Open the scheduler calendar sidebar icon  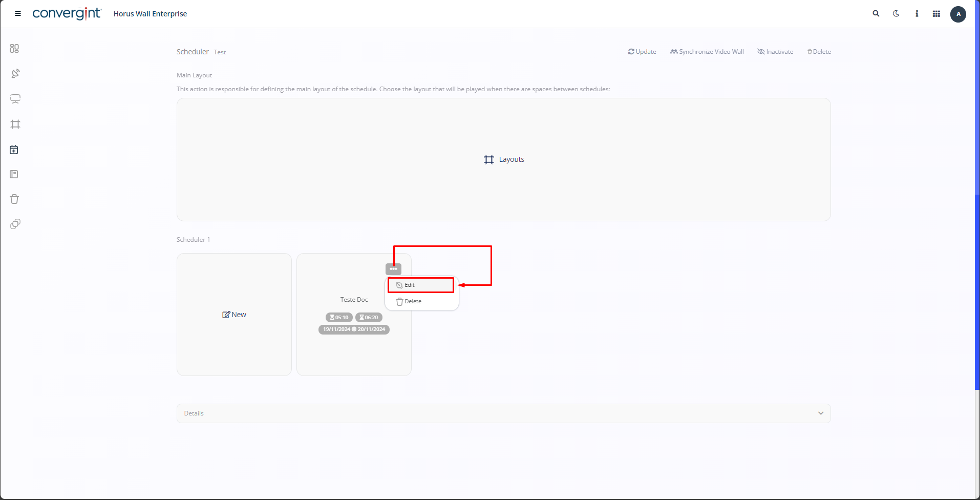tap(14, 150)
